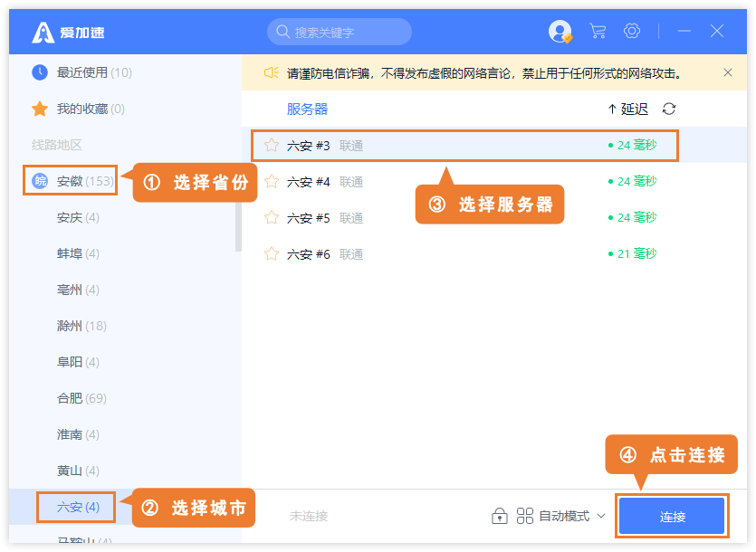This screenshot has height=552, width=756.
Task: Click the lock icon beside 自动模式
Action: tap(500, 516)
